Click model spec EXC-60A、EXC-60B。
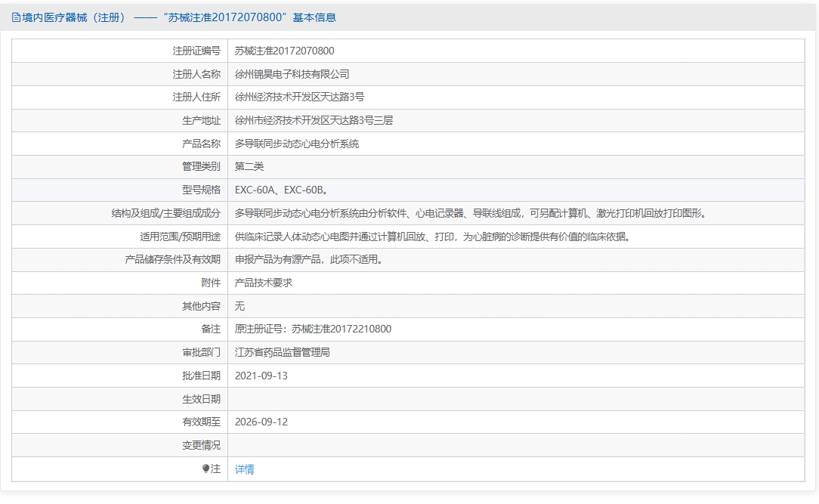 coord(283,190)
